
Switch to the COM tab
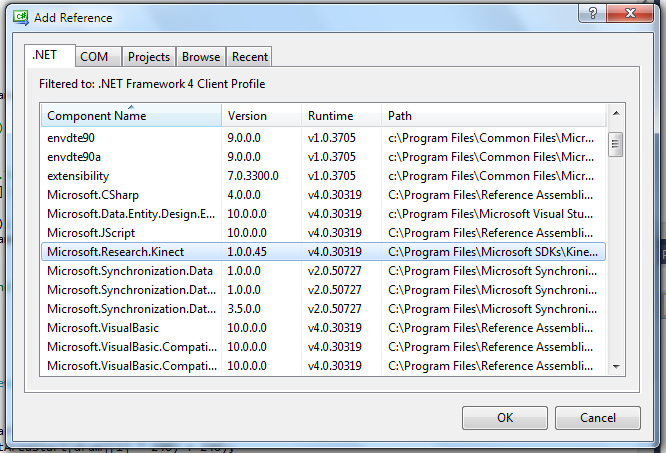point(99,56)
